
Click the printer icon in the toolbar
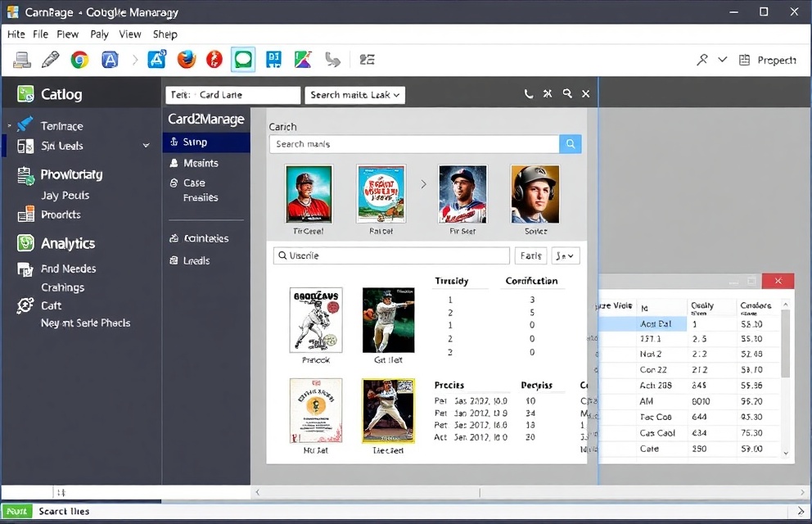pos(22,60)
